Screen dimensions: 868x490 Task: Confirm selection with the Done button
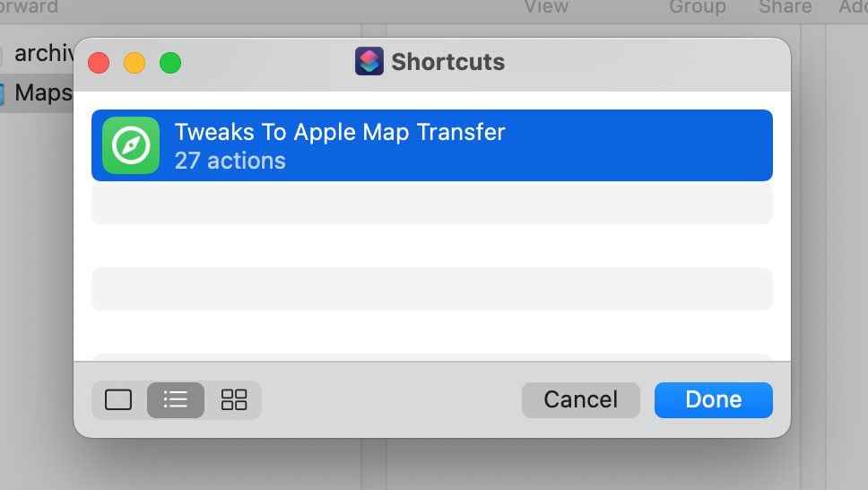pyautogui.click(x=713, y=399)
